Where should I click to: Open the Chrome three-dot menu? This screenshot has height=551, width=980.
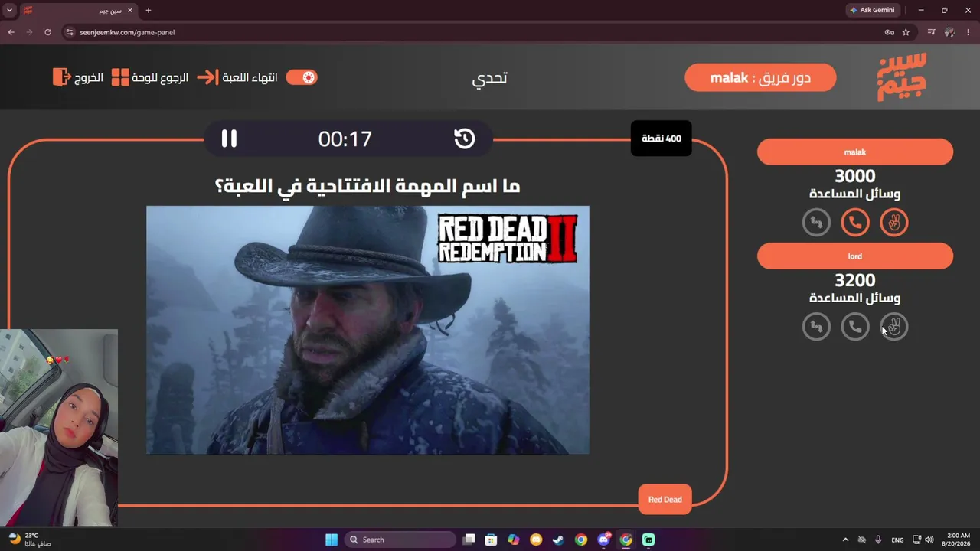(x=969, y=32)
